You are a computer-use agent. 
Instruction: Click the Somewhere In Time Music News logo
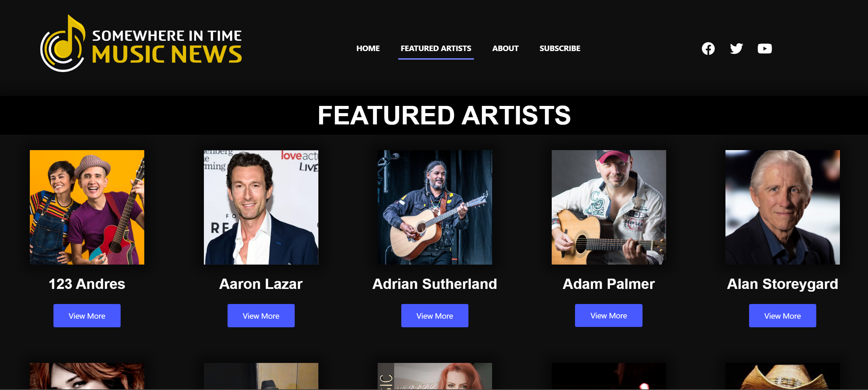click(141, 44)
